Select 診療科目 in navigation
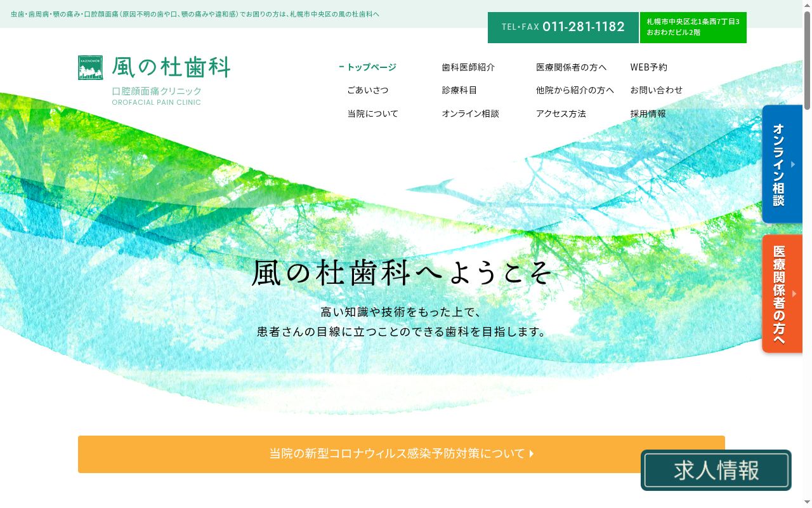The height and width of the screenshot is (508, 812). pos(459,90)
